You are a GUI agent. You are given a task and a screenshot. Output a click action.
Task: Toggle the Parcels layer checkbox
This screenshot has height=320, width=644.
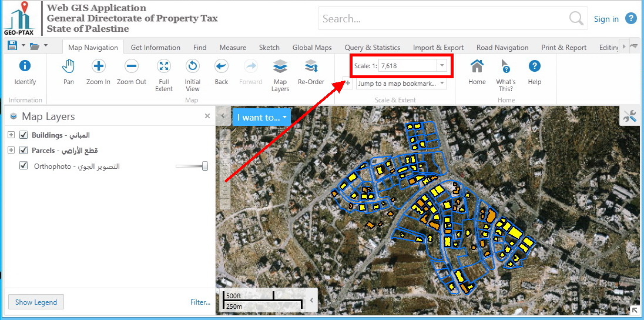24,151
